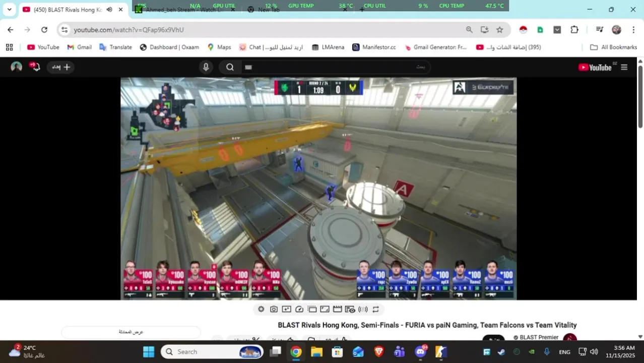Click the CS2 match video player

(x=318, y=189)
